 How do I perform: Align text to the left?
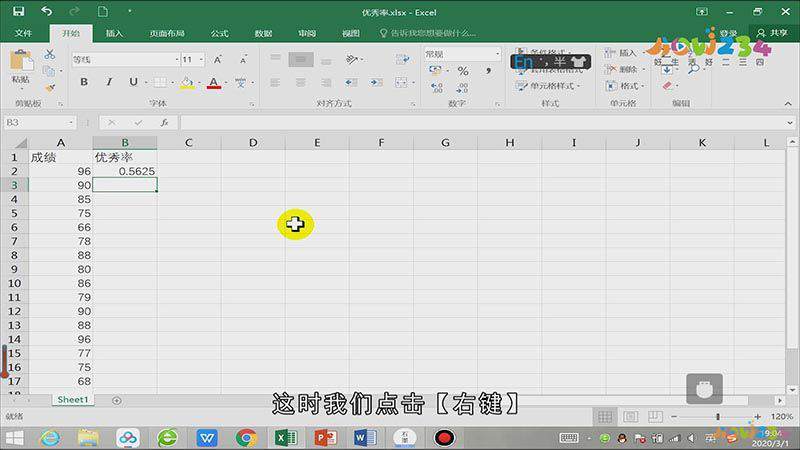point(276,82)
